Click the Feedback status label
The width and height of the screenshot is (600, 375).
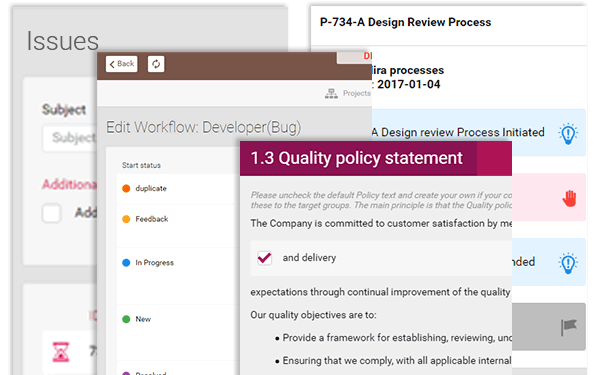pos(152,219)
